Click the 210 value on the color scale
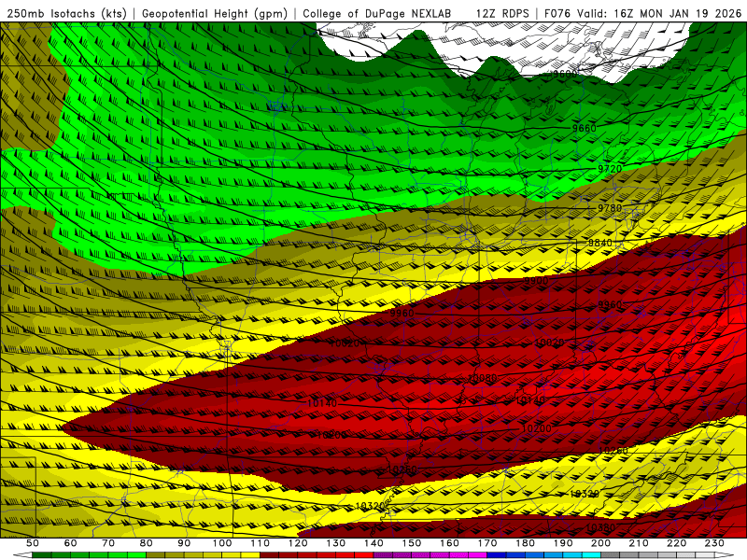This screenshot has height=560, width=747. (639, 543)
